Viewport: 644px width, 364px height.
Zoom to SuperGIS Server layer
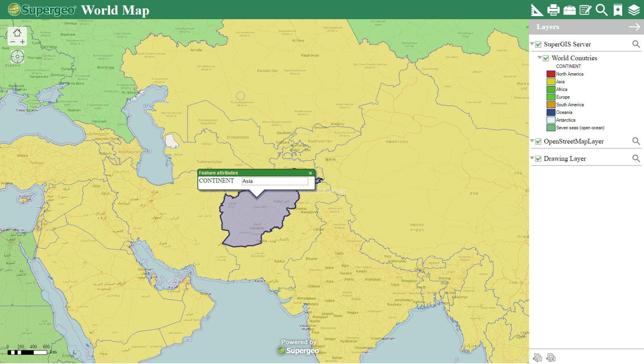[636, 44]
